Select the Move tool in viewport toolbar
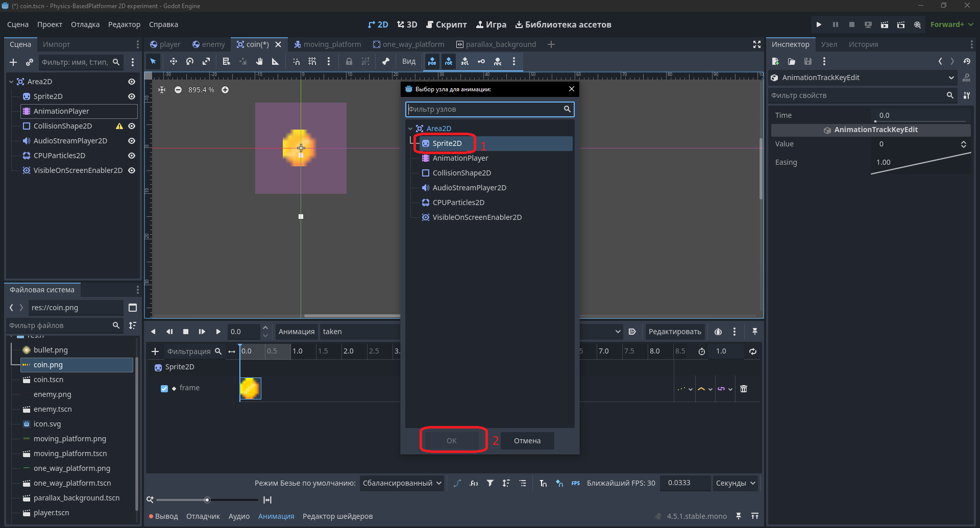This screenshot has width=980, height=528. click(x=174, y=61)
